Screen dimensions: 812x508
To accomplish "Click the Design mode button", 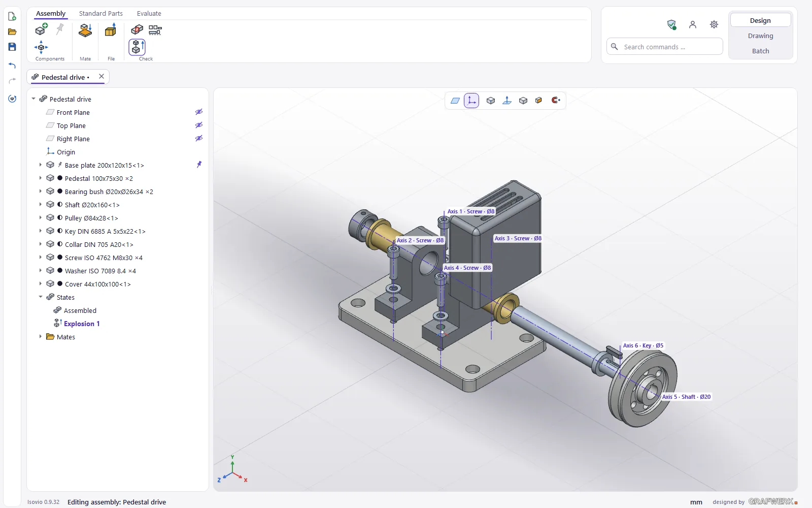I will [x=760, y=20].
